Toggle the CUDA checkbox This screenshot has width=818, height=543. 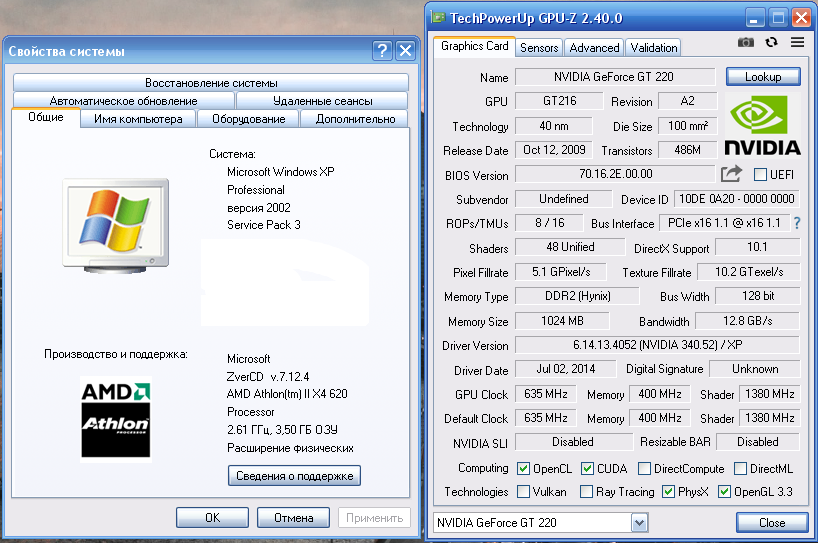pyautogui.click(x=587, y=468)
